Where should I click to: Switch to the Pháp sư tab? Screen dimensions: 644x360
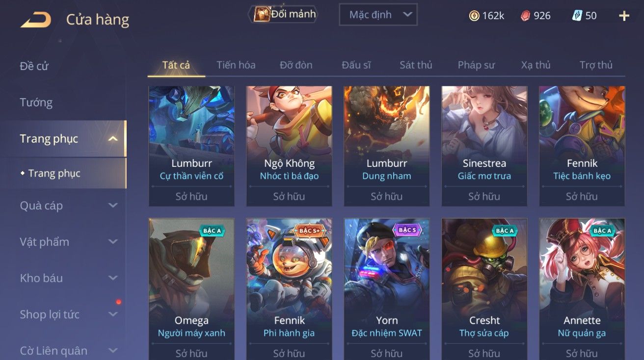pos(476,65)
